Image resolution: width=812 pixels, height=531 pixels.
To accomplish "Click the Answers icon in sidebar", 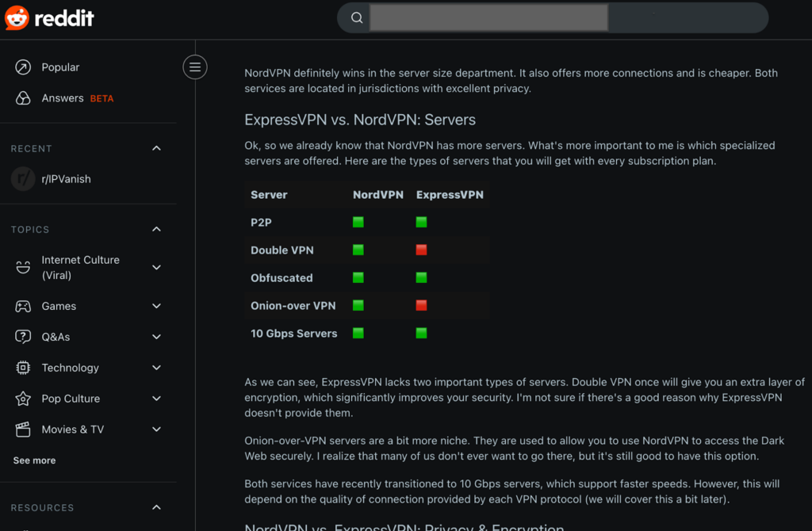I will pos(23,98).
